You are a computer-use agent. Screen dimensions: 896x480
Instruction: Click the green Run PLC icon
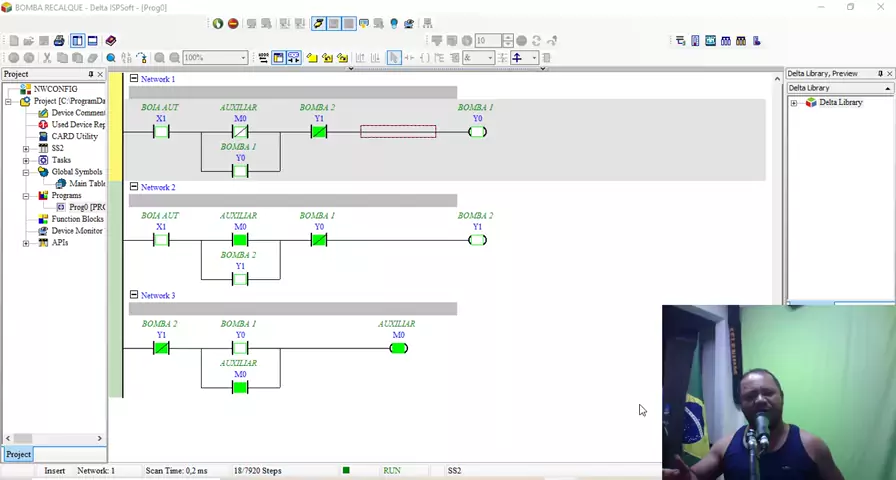(x=218, y=23)
